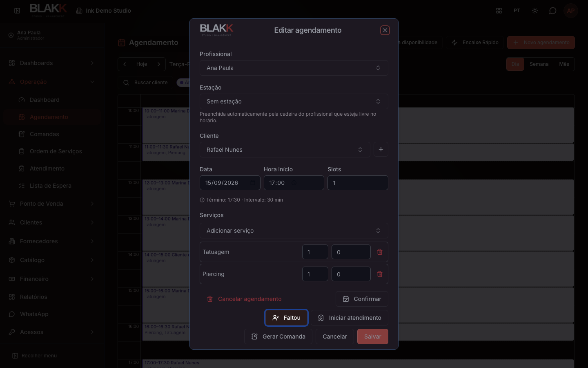
Task: Click the Hora início field 17:00
Action: click(x=294, y=183)
